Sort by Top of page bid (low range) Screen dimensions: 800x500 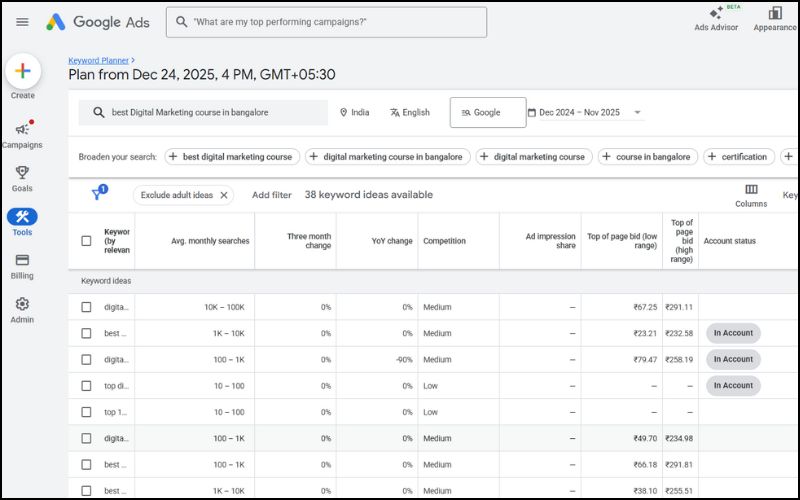[622, 241]
